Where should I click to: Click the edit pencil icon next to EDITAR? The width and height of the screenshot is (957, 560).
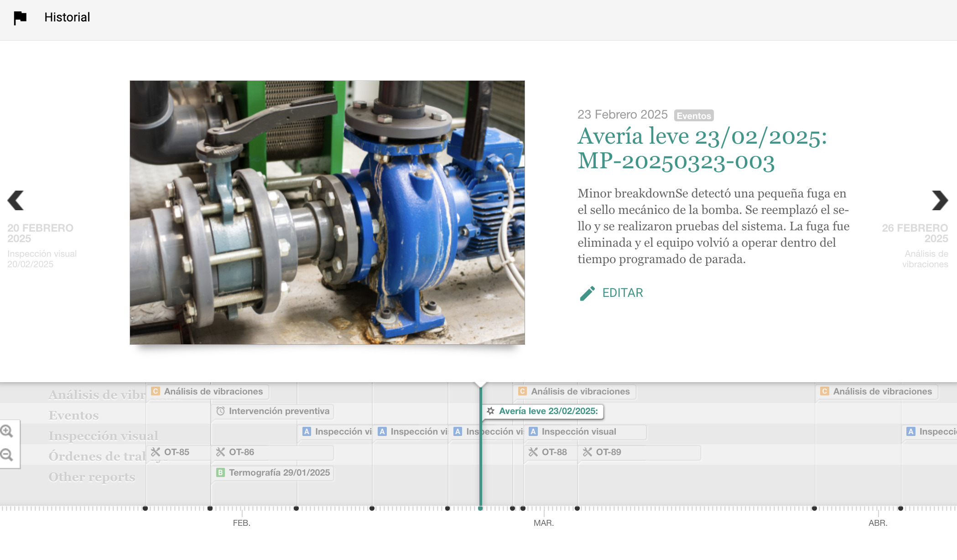[586, 293]
